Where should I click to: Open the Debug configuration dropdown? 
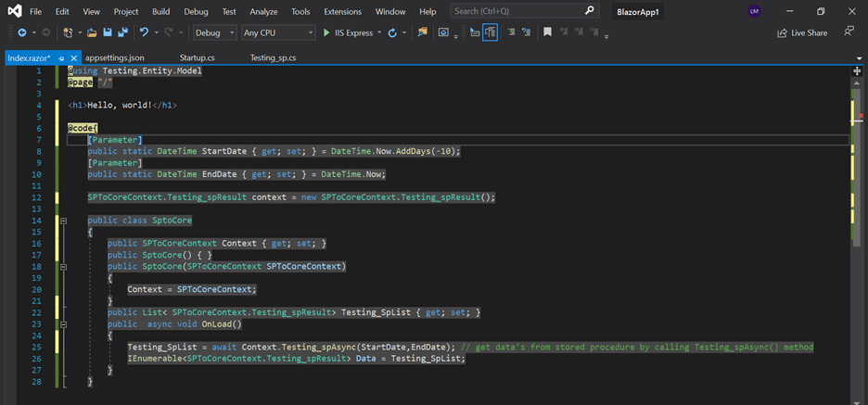[x=214, y=32]
